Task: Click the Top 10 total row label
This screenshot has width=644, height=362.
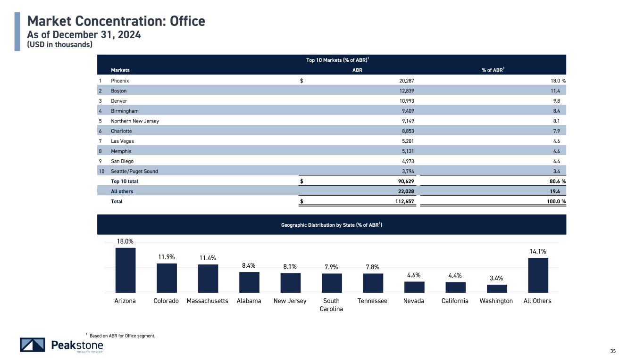Action: pos(125,181)
